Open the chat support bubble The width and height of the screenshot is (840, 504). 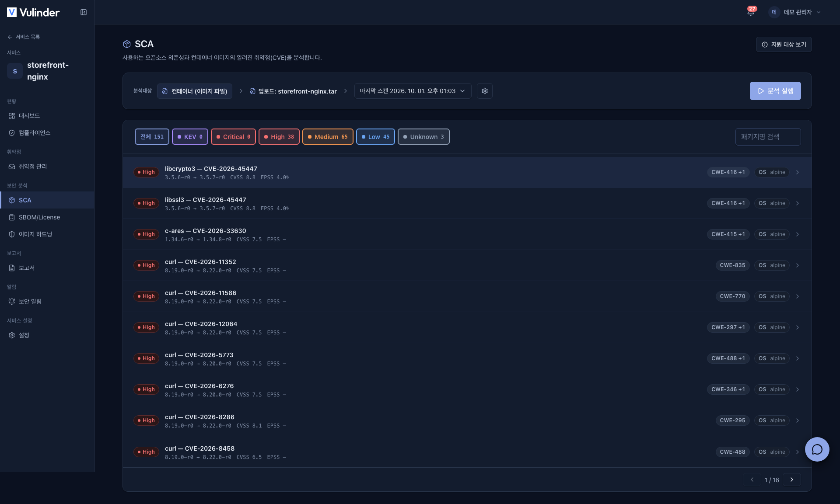tap(817, 449)
